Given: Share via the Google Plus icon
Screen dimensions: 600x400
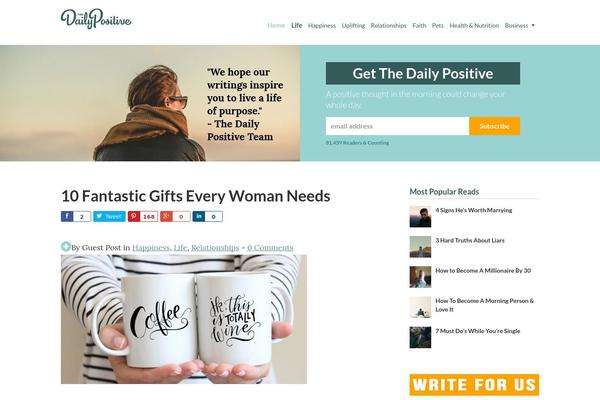Looking at the screenshot, I should [x=166, y=216].
